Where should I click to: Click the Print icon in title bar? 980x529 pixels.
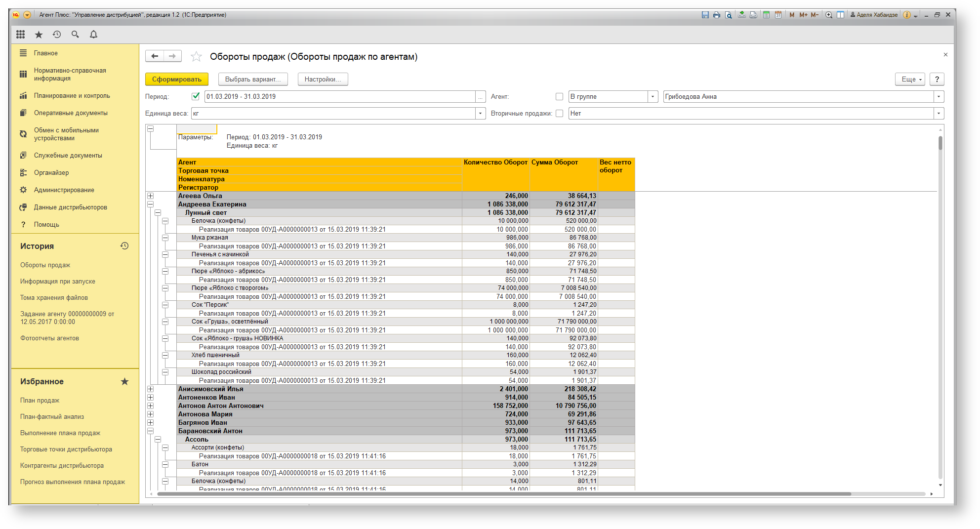(717, 15)
